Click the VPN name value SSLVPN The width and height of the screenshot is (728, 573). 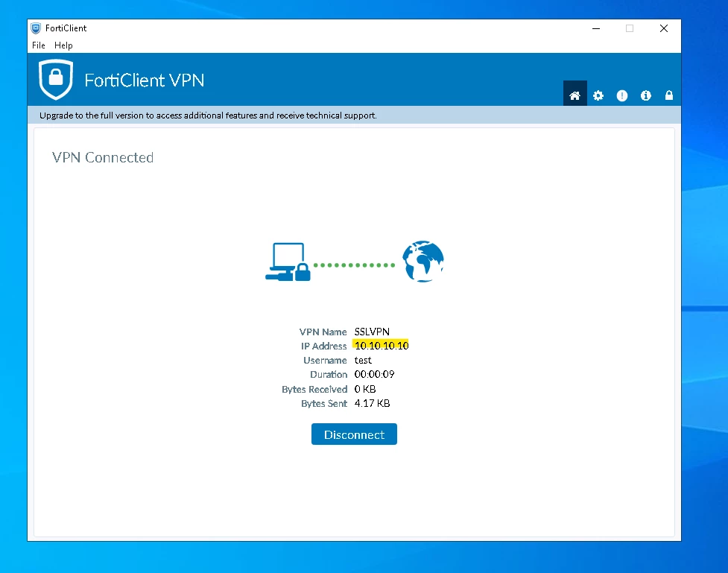pos(372,332)
